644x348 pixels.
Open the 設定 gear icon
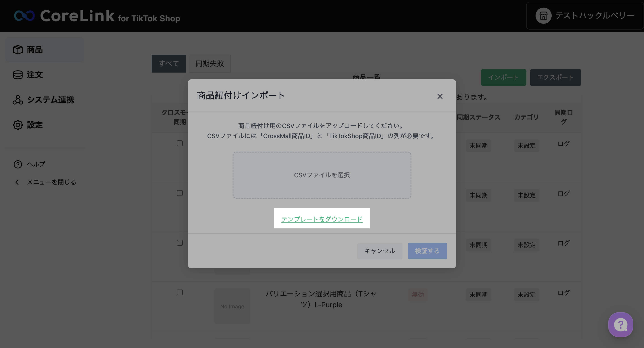(x=18, y=125)
